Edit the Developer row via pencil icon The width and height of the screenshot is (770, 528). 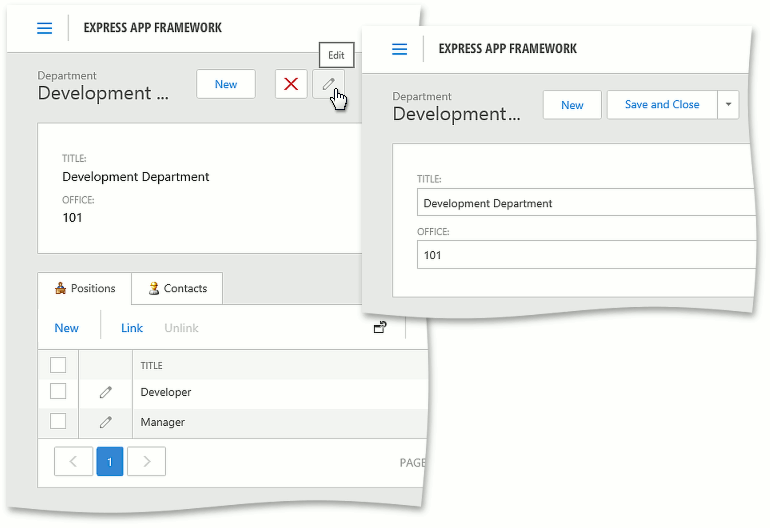click(x=105, y=393)
